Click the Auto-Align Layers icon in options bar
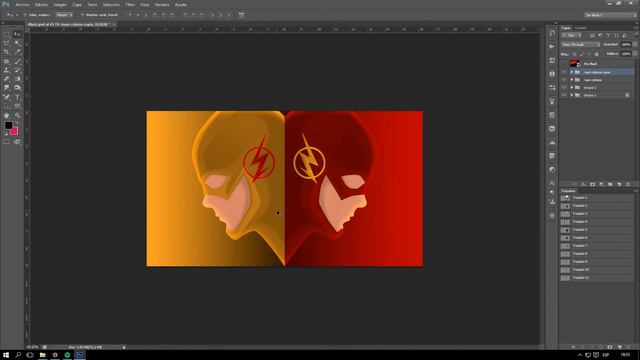The image size is (640, 360). click(x=241, y=15)
